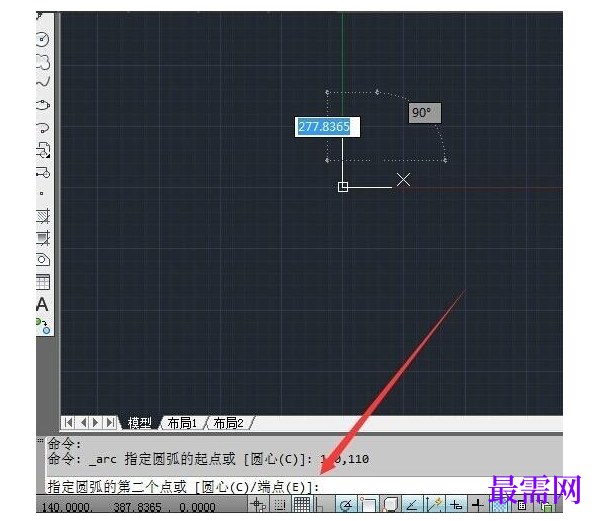Image resolution: width=600 pixels, height=521 pixels.
Task: Click the _arc command history line
Action: pos(209,459)
